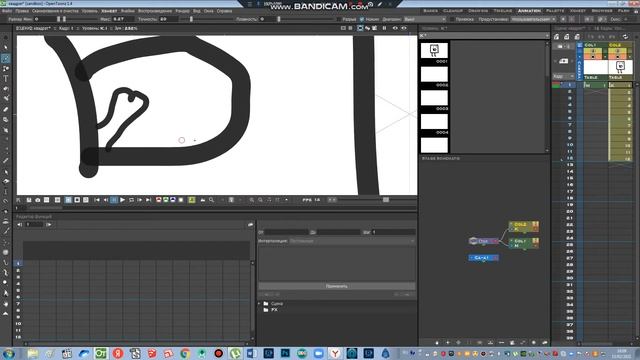Viewport: 640px width, 360px height.
Task: Click the Макс size input field
Action: tap(124, 19)
